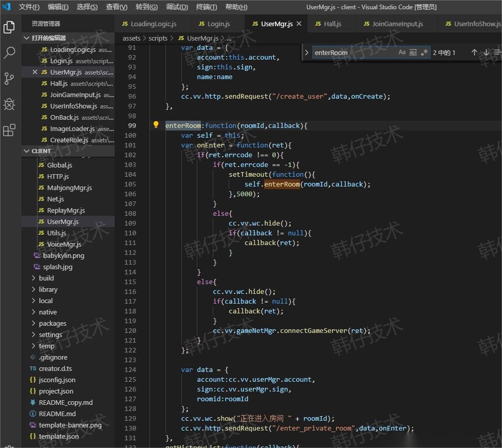Expand the build folder

pos(33,278)
